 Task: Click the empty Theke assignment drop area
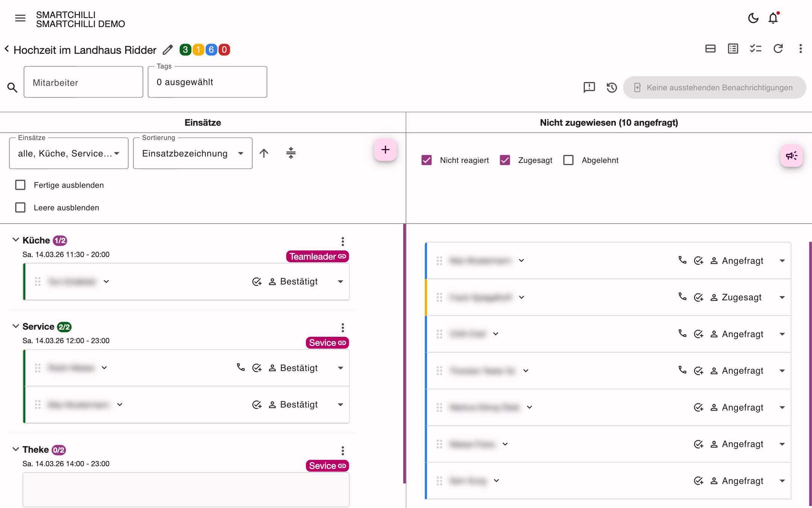tap(186, 489)
